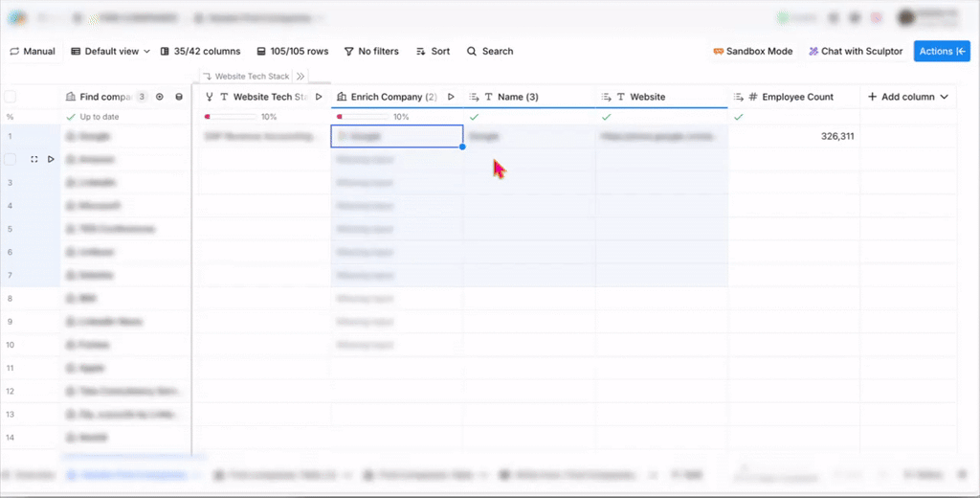
Task: Toggle Sandbox Mode
Action: point(753,52)
